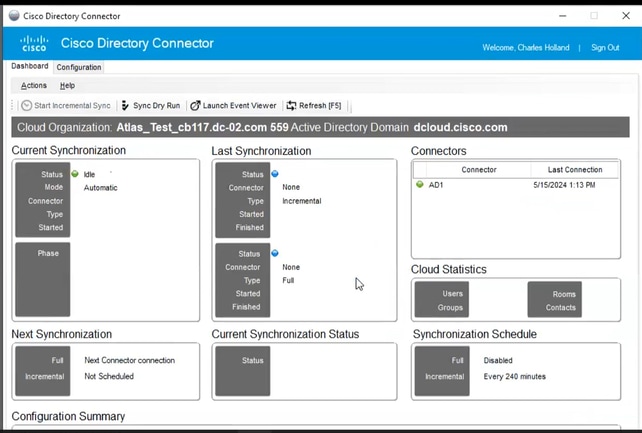Click the Sync Dry Run icon
The width and height of the screenshot is (642, 433).
125,106
